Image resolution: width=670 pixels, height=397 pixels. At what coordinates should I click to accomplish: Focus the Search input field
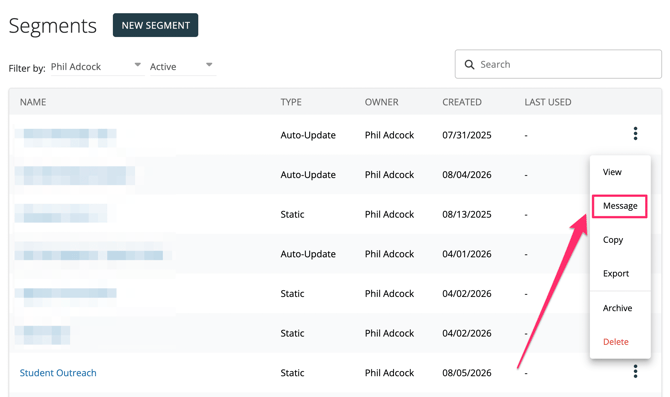558,64
